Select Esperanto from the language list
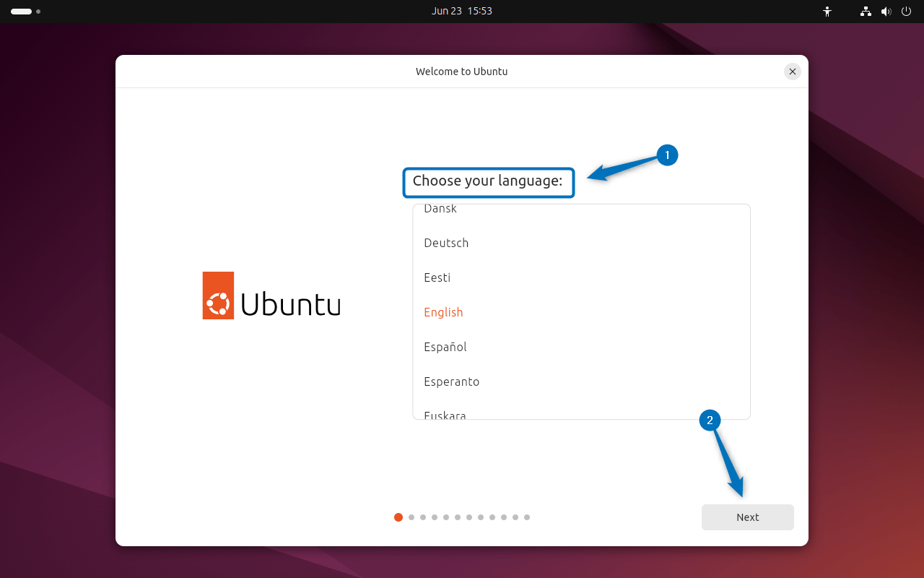This screenshot has height=578, width=924. pyautogui.click(x=452, y=381)
